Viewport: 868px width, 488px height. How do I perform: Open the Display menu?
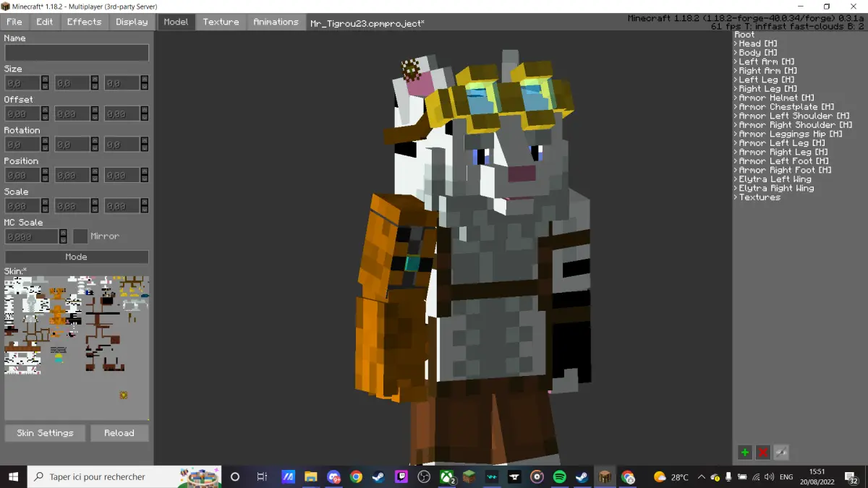point(132,22)
